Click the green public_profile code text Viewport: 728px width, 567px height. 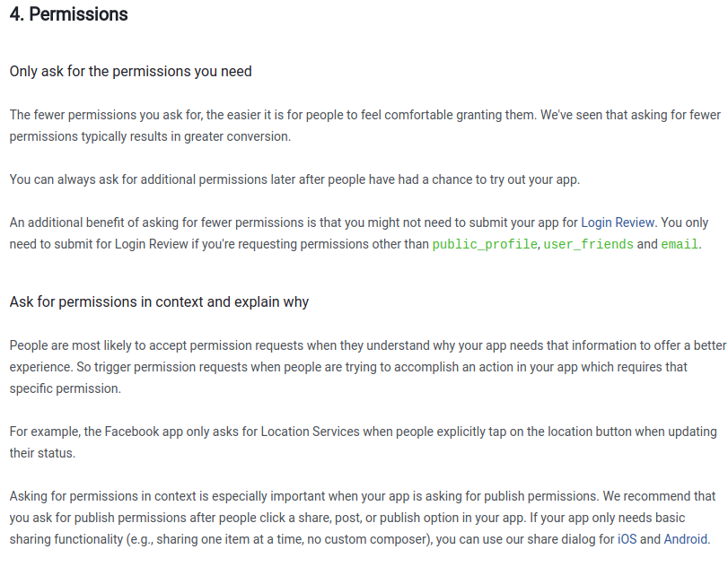click(485, 244)
